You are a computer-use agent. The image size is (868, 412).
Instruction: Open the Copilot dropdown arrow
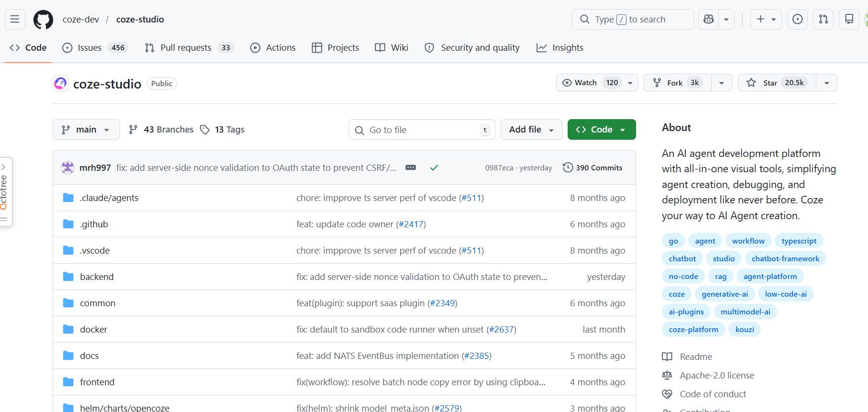[x=726, y=19]
